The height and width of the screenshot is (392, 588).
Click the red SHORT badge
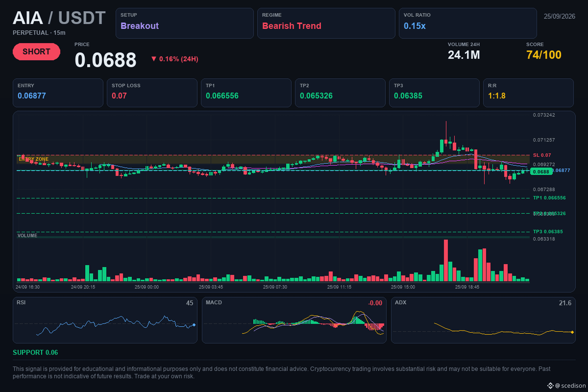coord(37,51)
